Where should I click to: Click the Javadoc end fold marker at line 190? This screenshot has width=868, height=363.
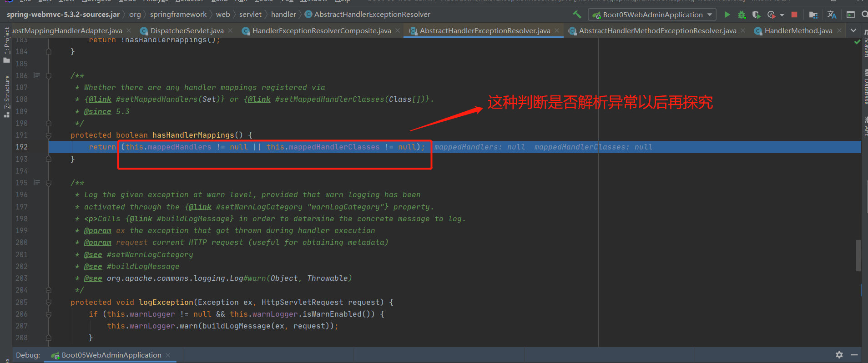49,123
